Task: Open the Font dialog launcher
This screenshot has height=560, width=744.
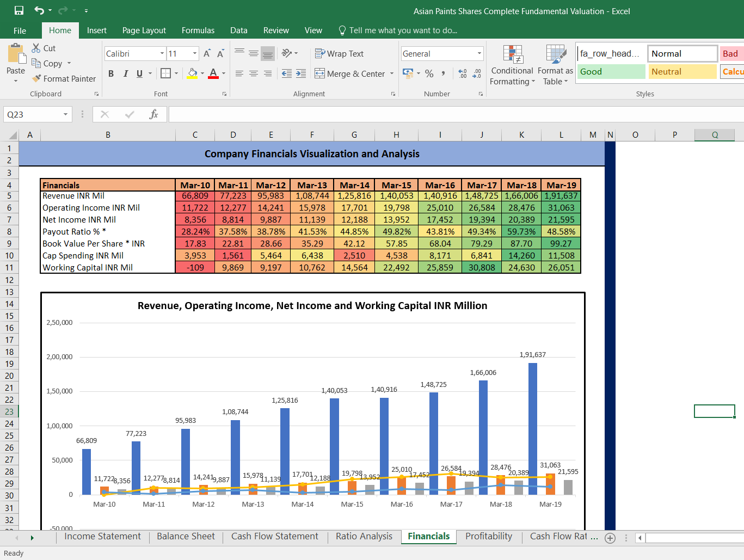Action: coord(224,94)
